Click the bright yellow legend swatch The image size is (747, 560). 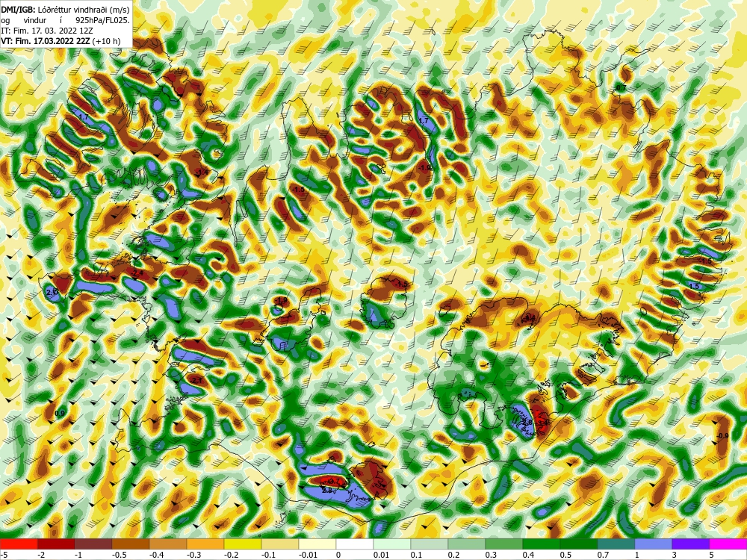(x=243, y=544)
